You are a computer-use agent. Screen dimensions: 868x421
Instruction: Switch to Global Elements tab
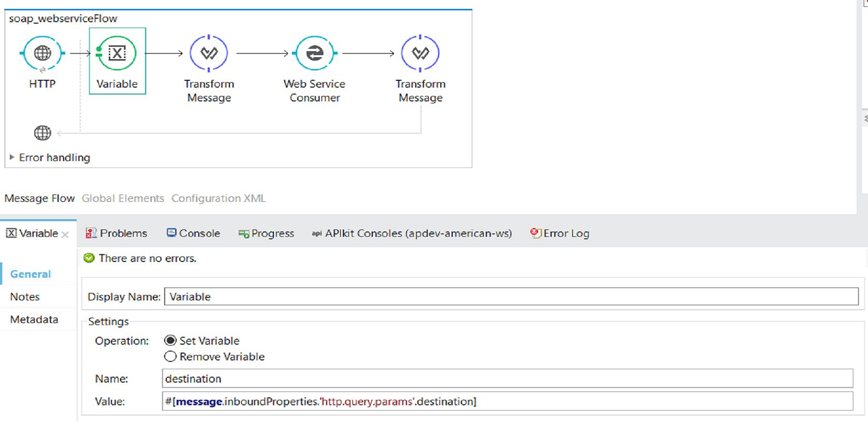(123, 198)
